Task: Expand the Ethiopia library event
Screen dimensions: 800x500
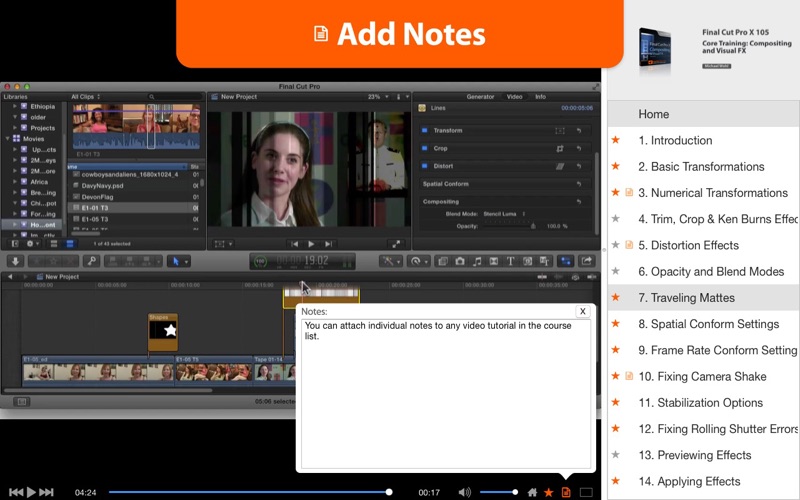Action: point(15,106)
